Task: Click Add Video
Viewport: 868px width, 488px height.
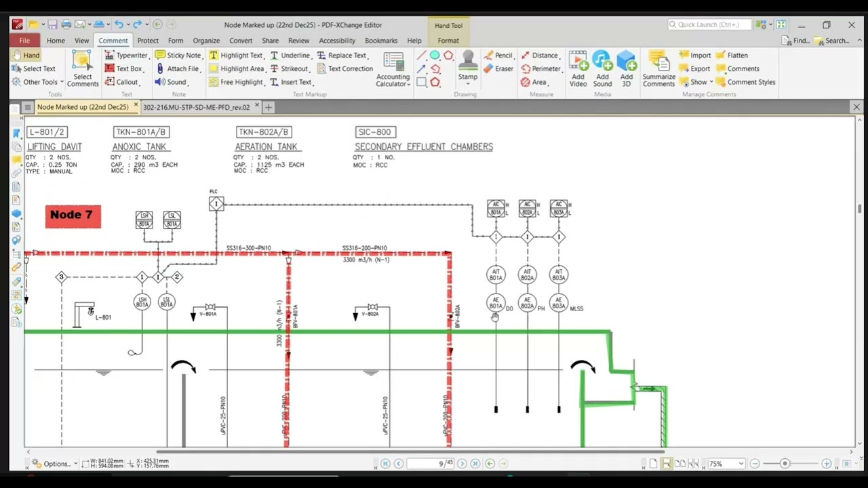Action: pos(578,69)
